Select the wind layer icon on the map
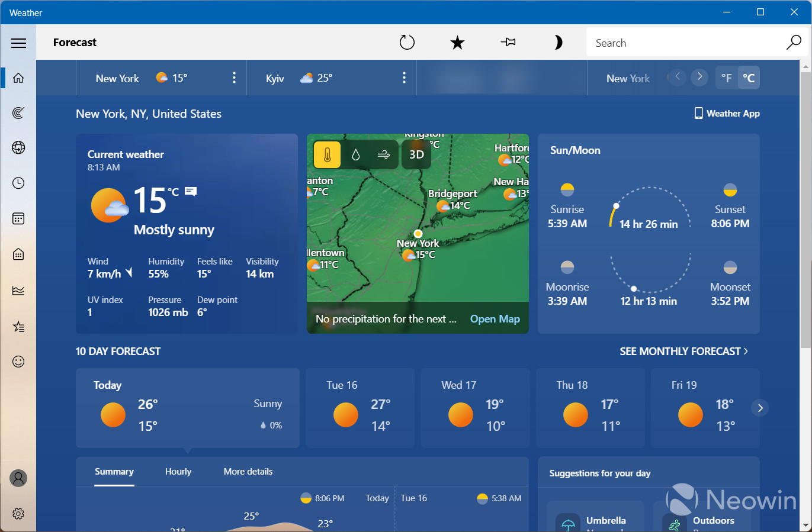The image size is (812, 532). (x=384, y=155)
